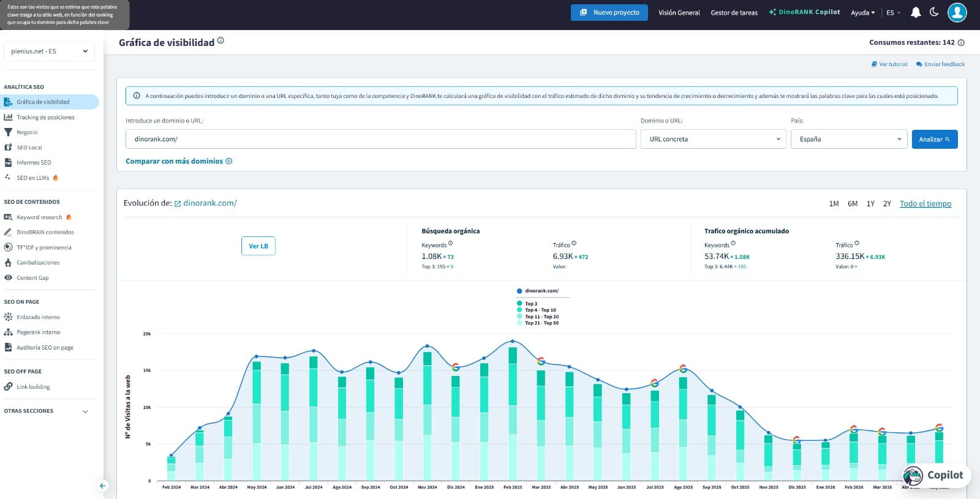The width and height of the screenshot is (980, 499).
Task: Open DinoRANK Copilot in top bar
Action: click(804, 12)
